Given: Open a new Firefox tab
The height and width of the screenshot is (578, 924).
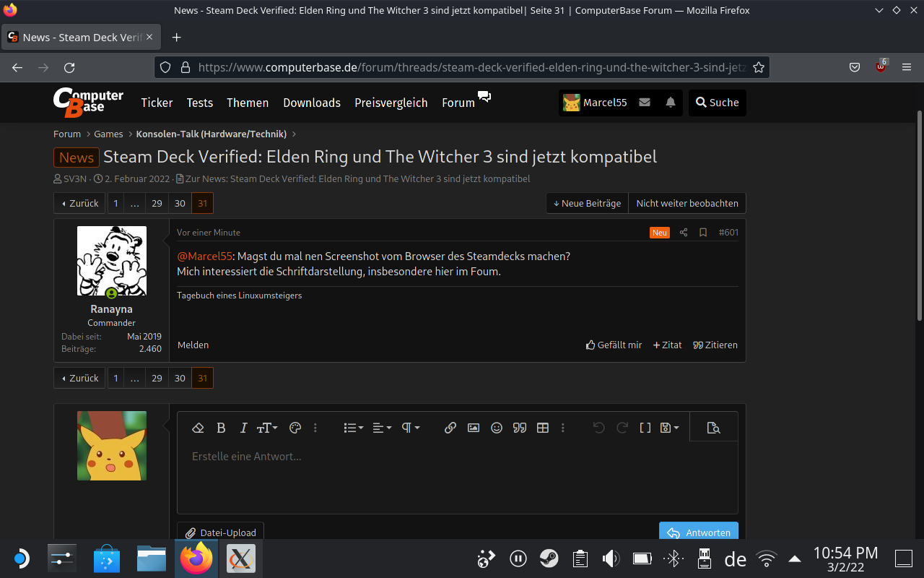Looking at the screenshot, I should 176,37.
